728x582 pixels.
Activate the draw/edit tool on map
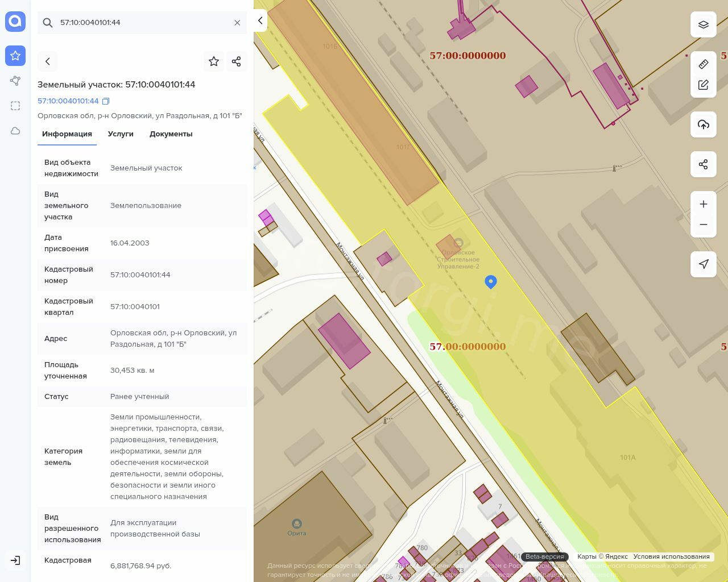704,85
